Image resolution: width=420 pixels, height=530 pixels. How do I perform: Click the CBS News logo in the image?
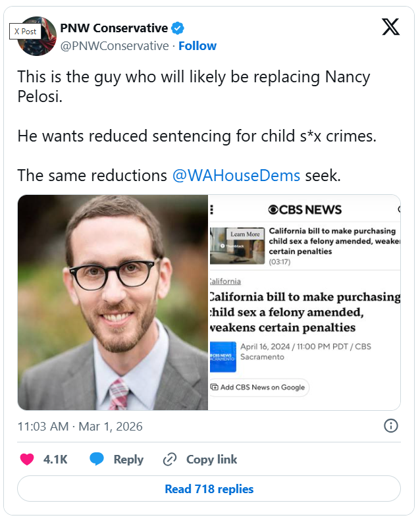(x=304, y=209)
